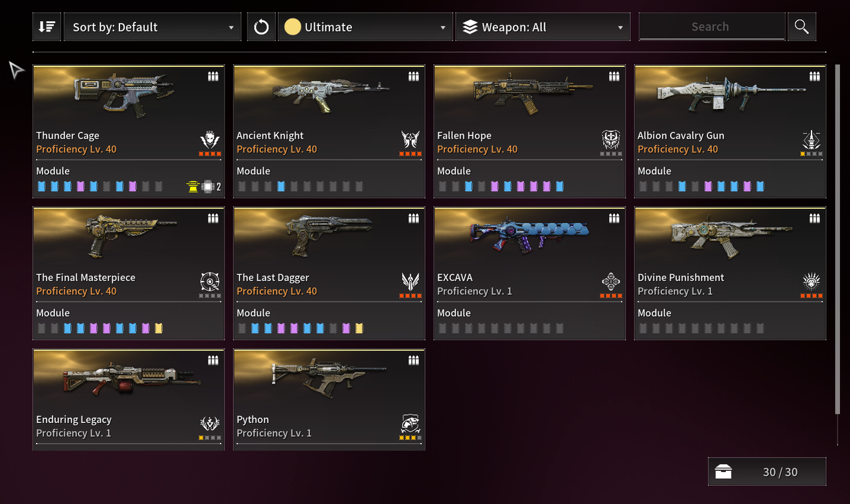Click the inventory storage chest icon
This screenshot has width=850, height=504.
(x=723, y=472)
